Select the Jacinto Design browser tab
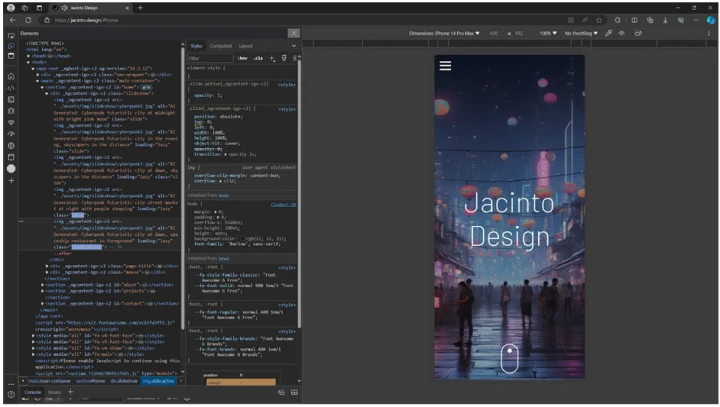The width and height of the screenshot is (720, 407). pyautogui.click(x=90, y=8)
